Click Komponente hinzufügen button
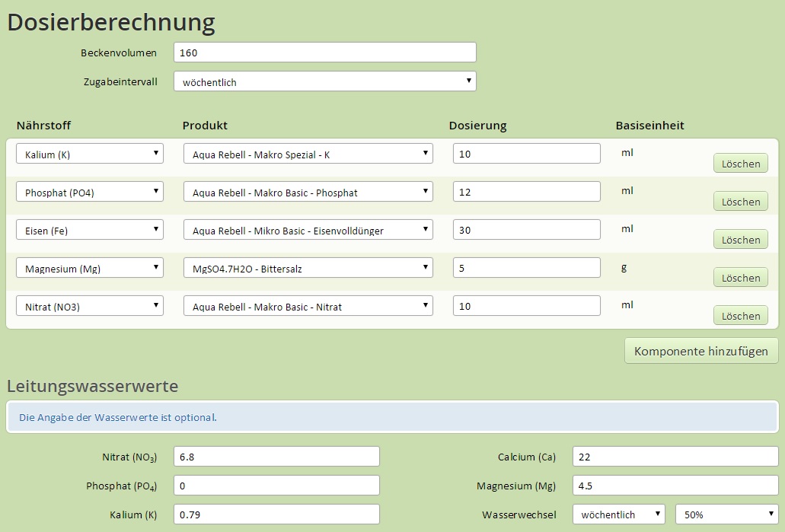Image resolution: width=785 pixels, height=532 pixels. 701,351
